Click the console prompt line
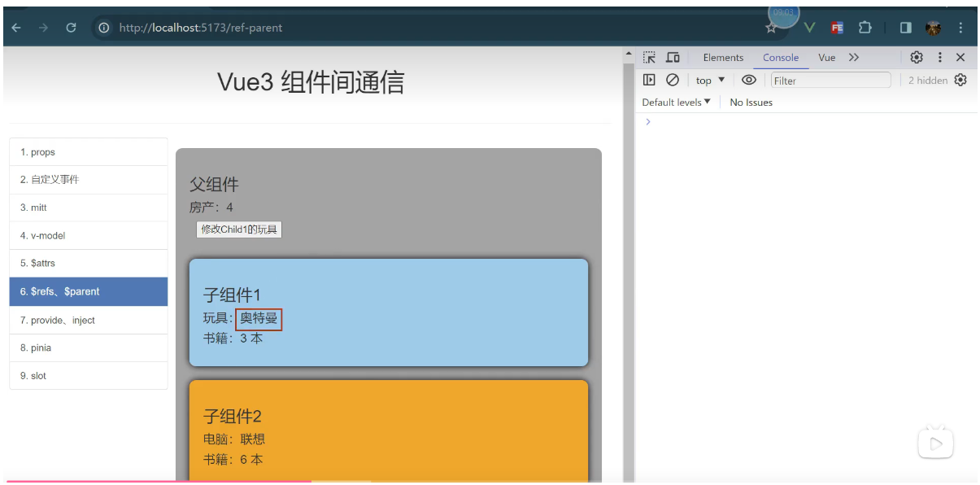Screen dimensions: 980x485 [805, 121]
